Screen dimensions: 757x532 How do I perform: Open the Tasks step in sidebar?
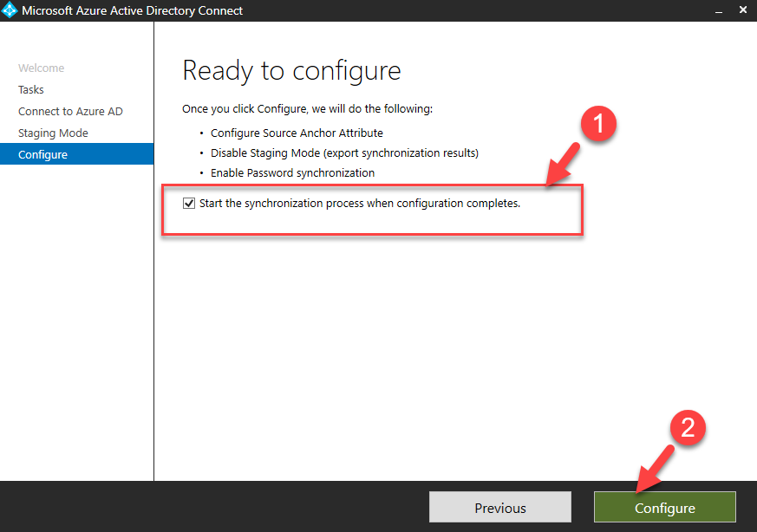[31, 90]
